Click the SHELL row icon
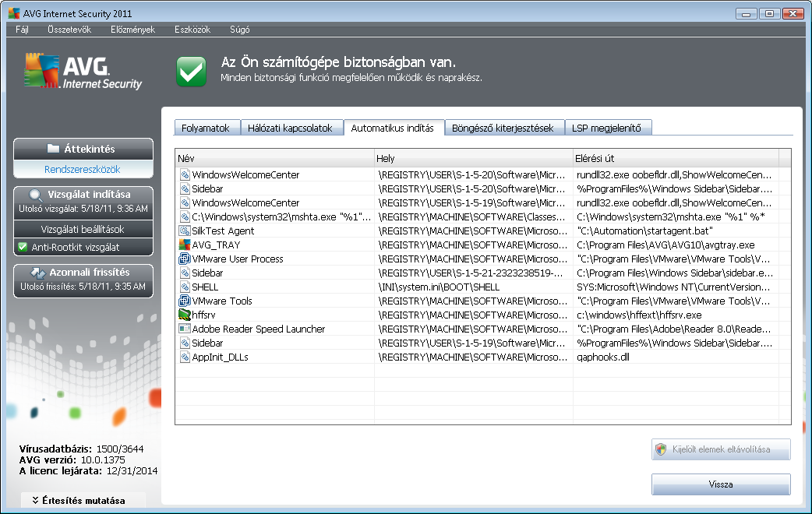This screenshot has width=812, height=514. coord(185,287)
